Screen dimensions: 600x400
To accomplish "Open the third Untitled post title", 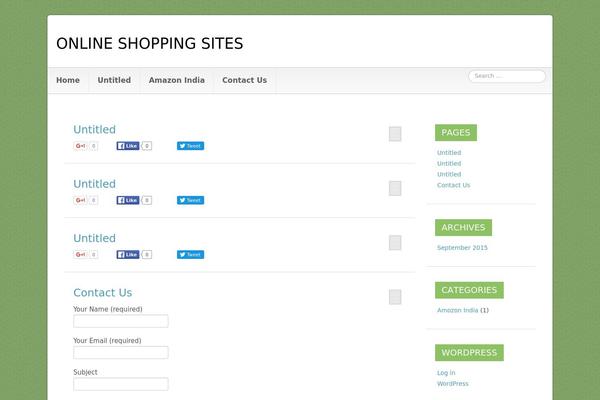I will pyautogui.click(x=95, y=238).
